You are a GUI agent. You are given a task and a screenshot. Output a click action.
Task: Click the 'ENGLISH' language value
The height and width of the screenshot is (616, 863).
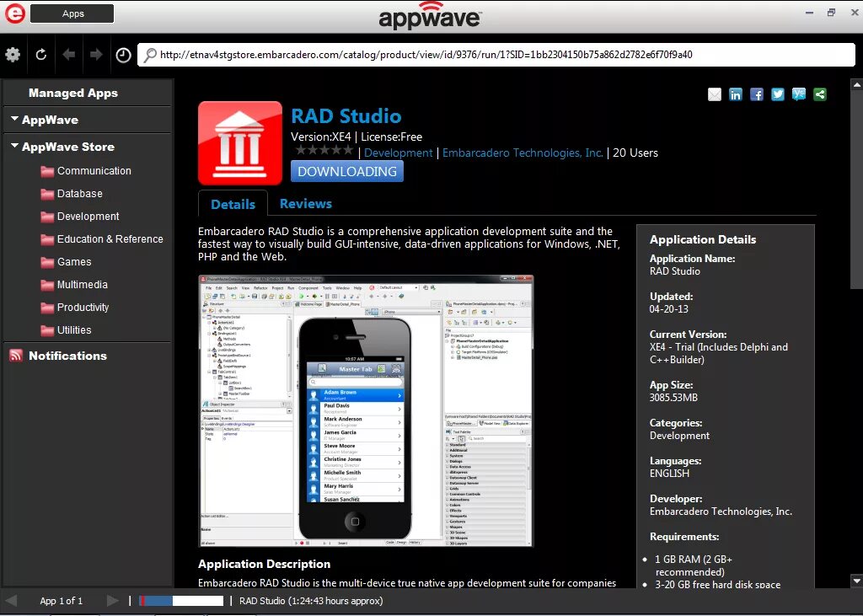[x=669, y=474]
